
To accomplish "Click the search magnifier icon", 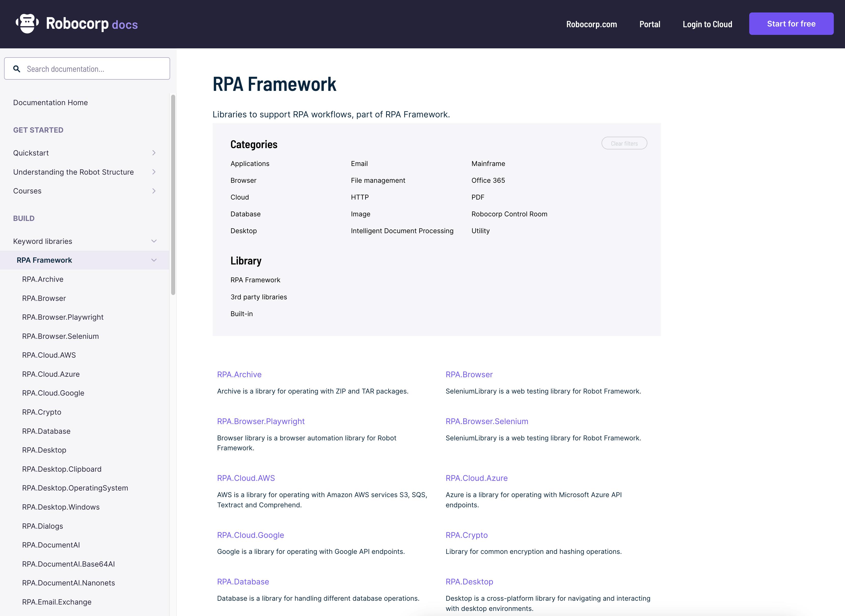I will click(16, 69).
